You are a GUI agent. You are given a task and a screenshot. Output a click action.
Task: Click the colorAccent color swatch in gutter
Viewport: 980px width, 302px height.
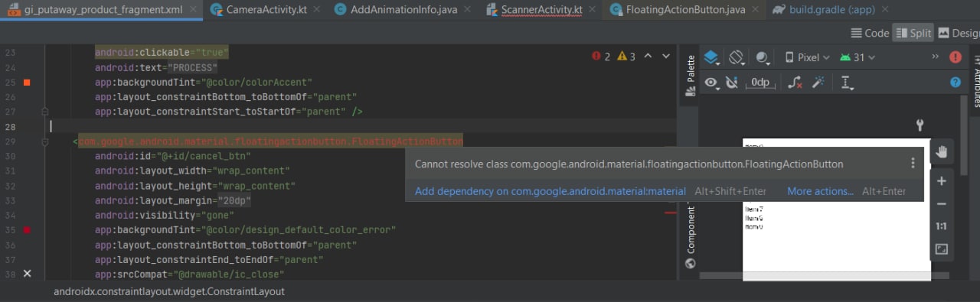27,82
